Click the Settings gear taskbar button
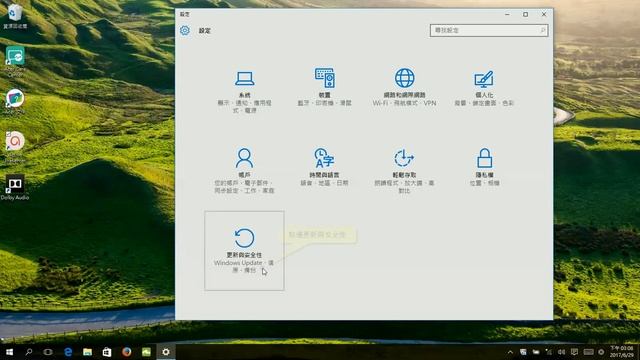 pyautogui.click(x=166, y=352)
